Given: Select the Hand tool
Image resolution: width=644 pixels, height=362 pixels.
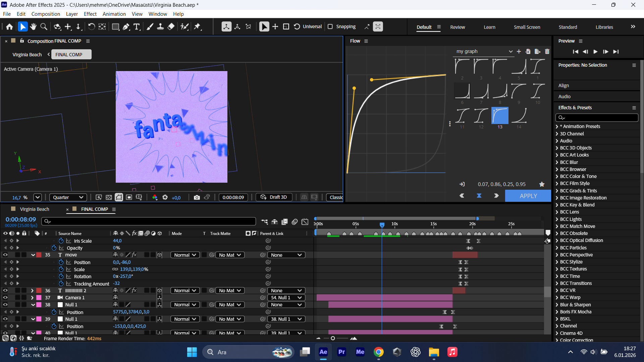Looking at the screenshot, I should [33, 27].
